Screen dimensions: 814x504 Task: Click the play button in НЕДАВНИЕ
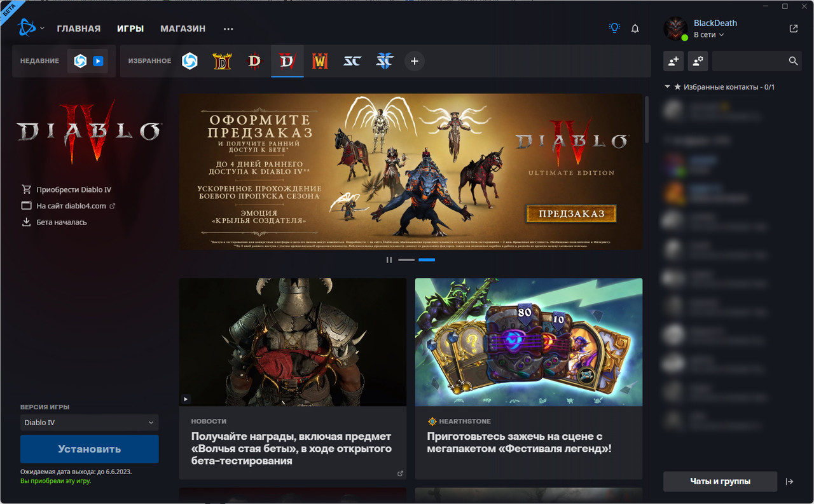pyautogui.click(x=98, y=61)
